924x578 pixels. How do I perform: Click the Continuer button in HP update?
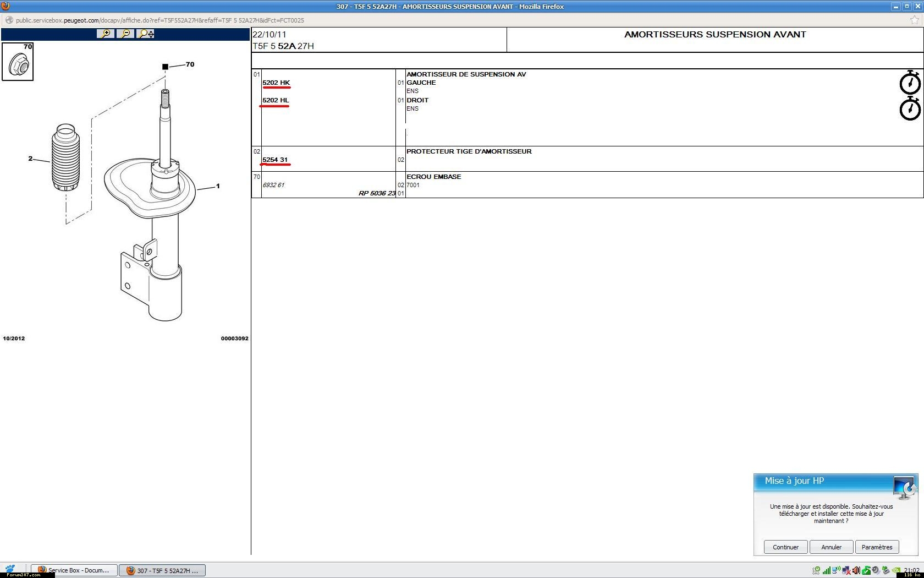[x=785, y=547]
